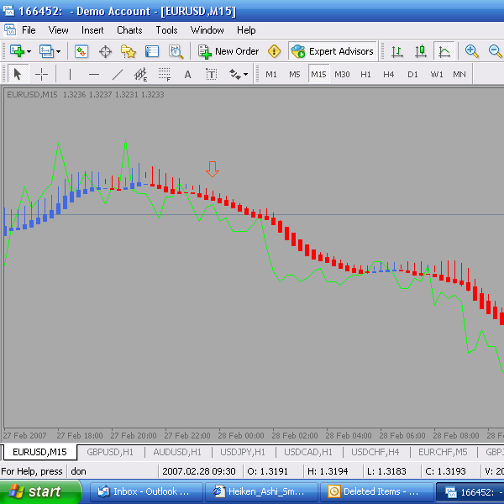Open the Profiles icon

pos(46,51)
